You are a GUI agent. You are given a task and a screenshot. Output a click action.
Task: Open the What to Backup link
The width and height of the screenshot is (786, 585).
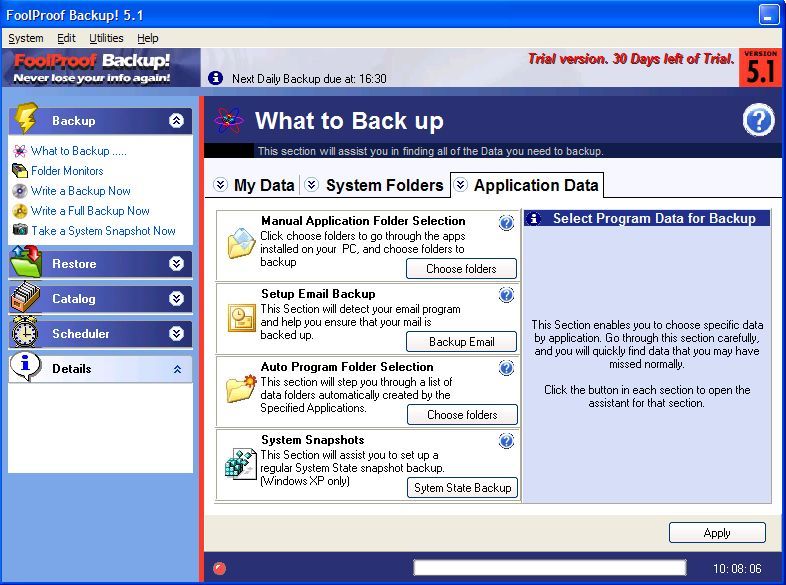79,151
